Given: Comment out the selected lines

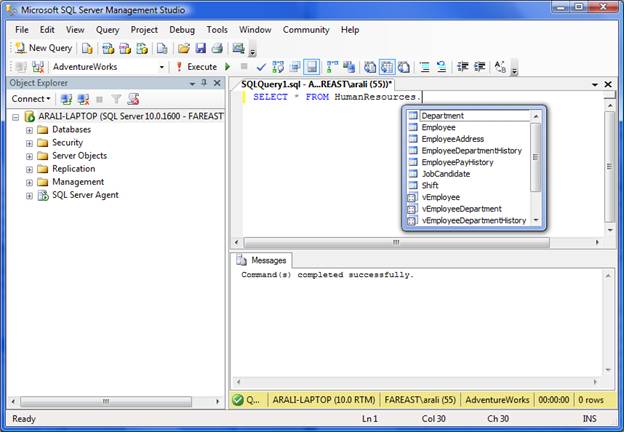Looking at the screenshot, I should (x=425, y=67).
